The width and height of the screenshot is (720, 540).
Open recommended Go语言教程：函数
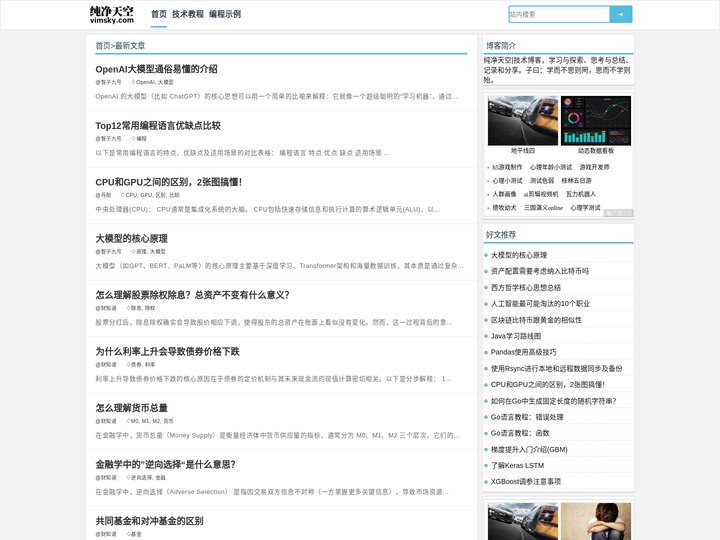520,433
